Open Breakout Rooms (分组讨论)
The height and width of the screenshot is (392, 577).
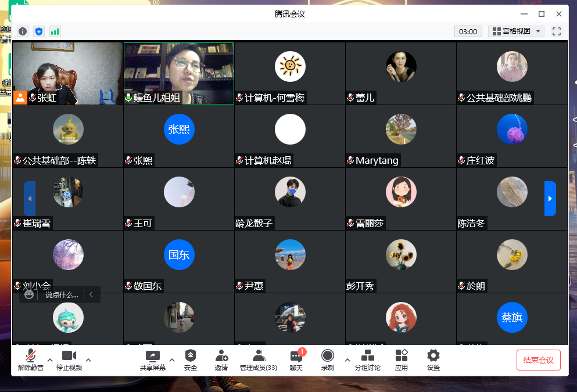[367, 360]
